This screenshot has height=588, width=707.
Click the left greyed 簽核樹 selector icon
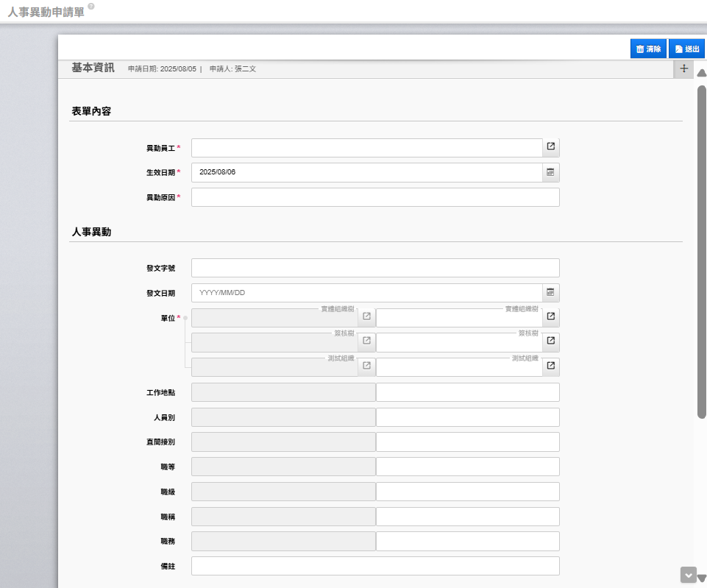coord(366,342)
